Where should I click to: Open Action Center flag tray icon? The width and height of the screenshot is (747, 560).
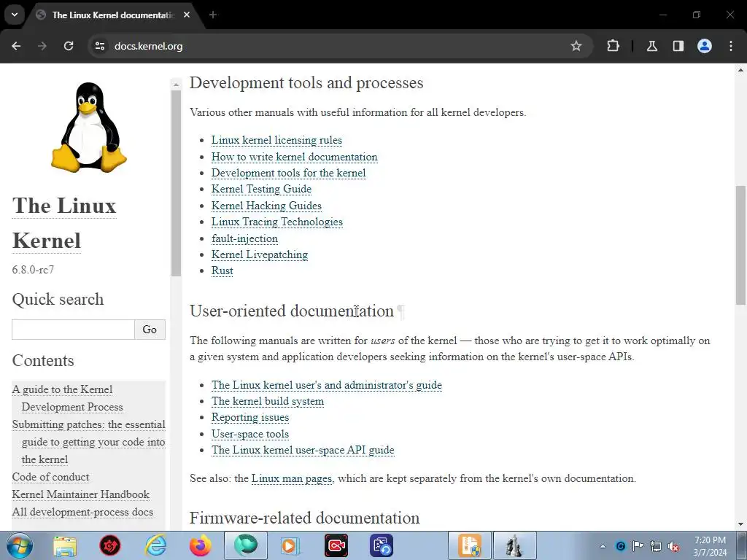638,546
